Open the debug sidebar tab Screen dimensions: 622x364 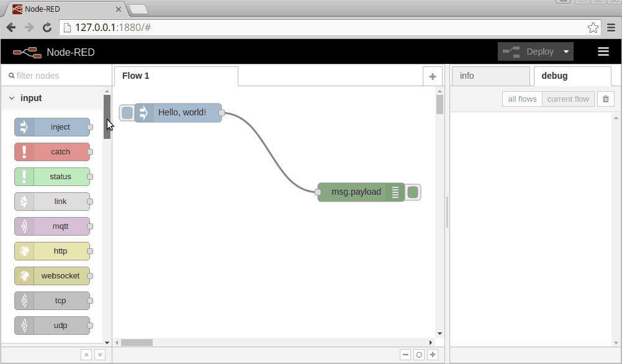point(572,76)
